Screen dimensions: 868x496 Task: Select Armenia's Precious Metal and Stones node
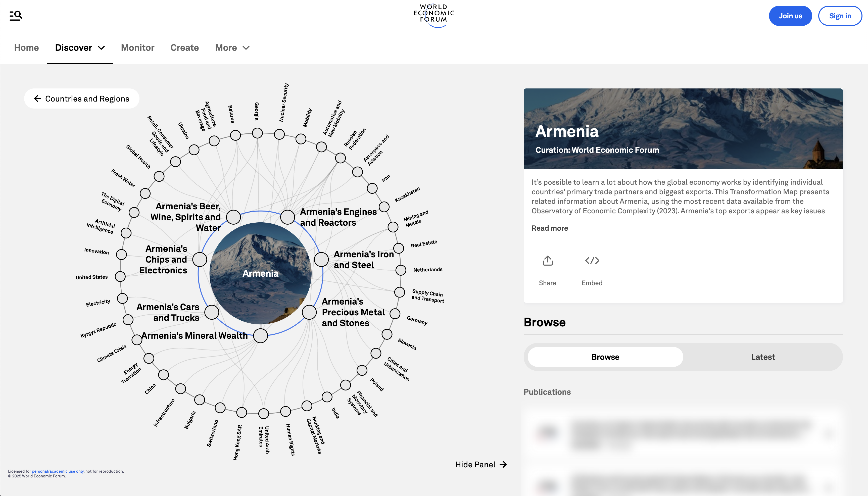coord(309,312)
